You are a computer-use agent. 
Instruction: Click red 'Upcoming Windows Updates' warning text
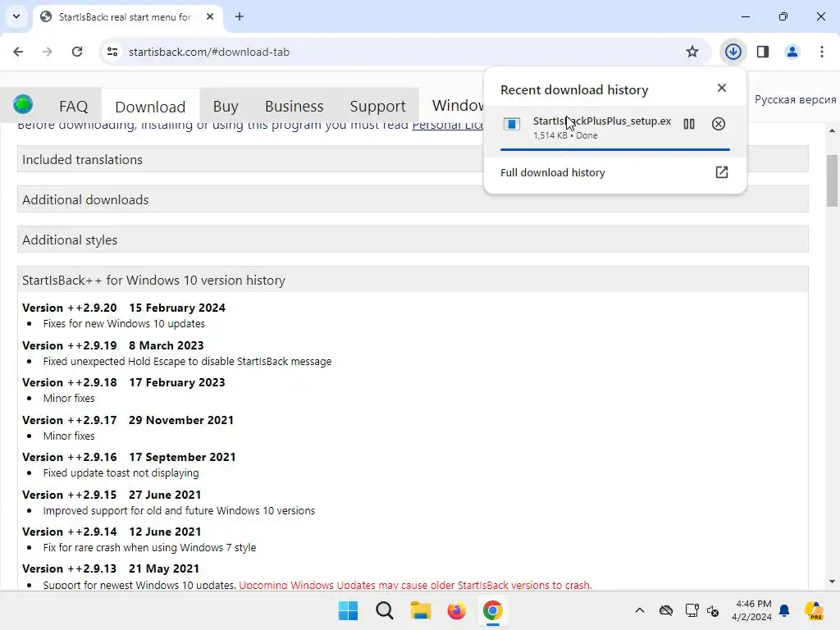pos(415,585)
